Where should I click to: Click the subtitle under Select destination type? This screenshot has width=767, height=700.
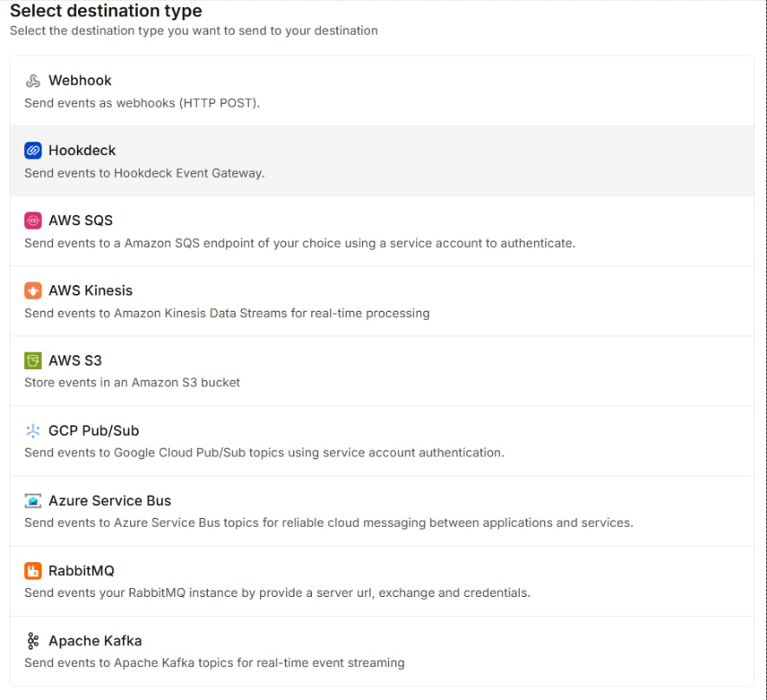(x=194, y=31)
